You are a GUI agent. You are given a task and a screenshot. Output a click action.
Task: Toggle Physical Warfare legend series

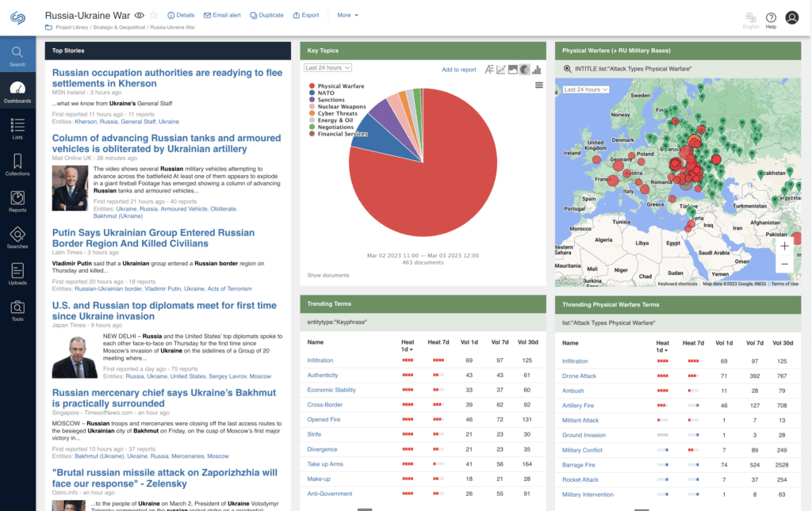pyautogui.click(x=336, y=86)
